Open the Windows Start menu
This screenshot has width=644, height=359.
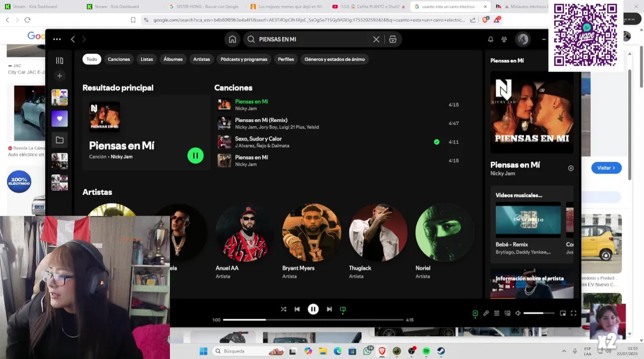click(204, 351)
